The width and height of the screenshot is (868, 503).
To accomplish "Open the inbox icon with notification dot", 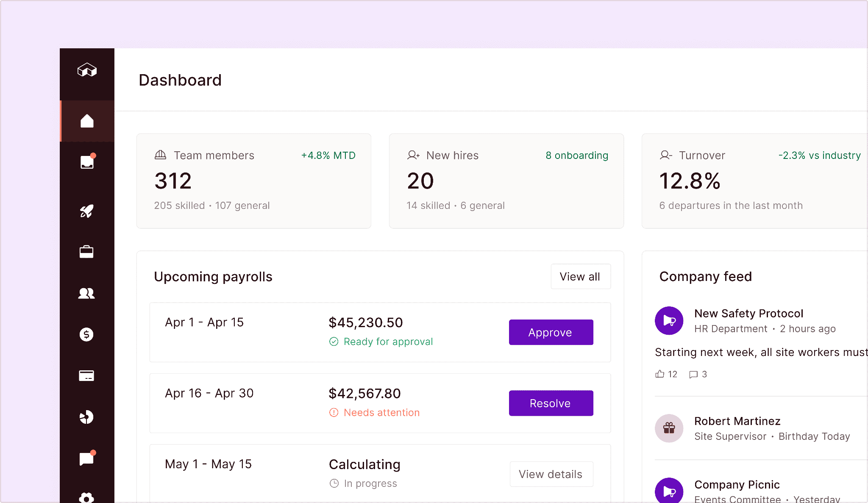I will click(x=87, y=162).
